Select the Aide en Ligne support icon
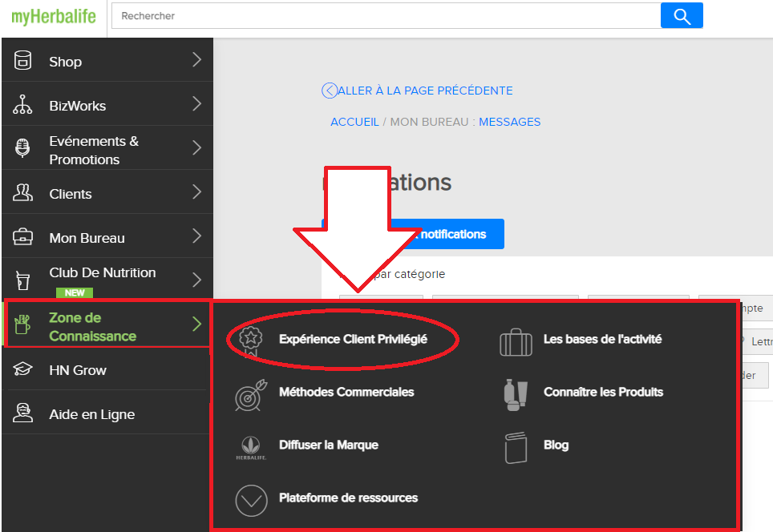 [x=22, y=413]
